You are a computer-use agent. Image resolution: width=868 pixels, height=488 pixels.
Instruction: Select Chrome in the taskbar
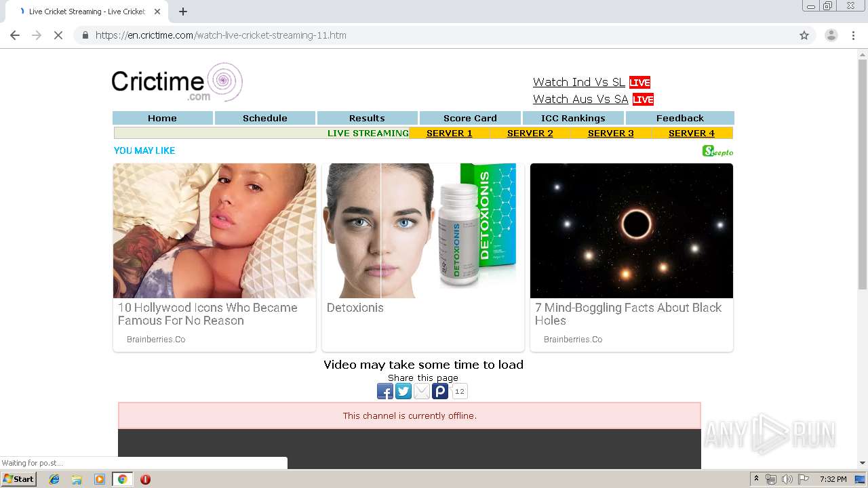coord(122,479)
